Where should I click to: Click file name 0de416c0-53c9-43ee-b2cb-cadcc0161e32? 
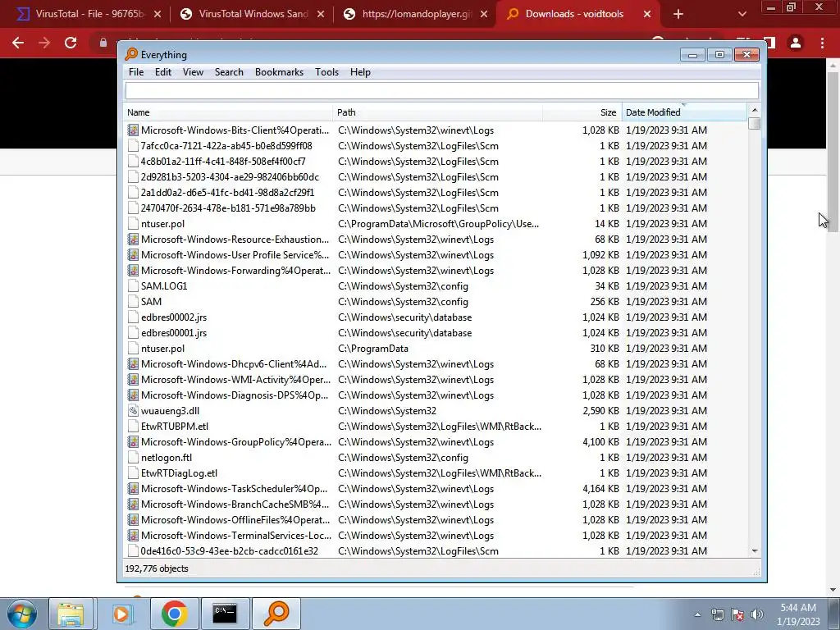tap(230, 550)
